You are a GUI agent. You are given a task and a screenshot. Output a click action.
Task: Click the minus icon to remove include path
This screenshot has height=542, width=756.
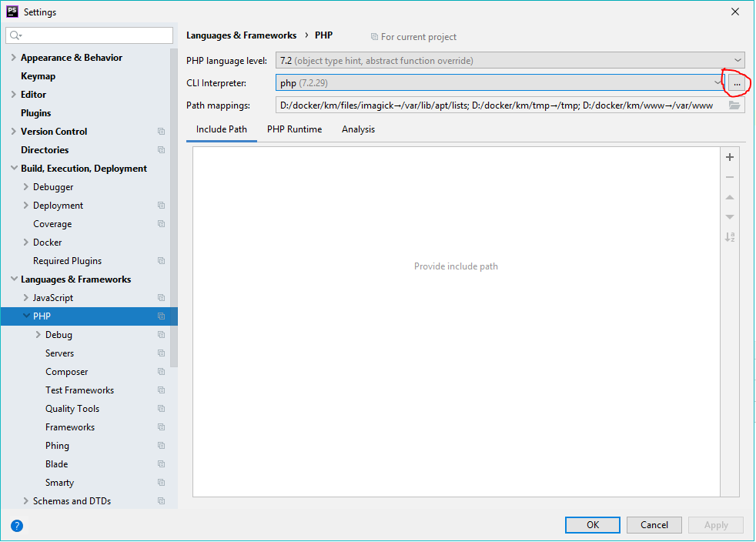click(730, 177)
